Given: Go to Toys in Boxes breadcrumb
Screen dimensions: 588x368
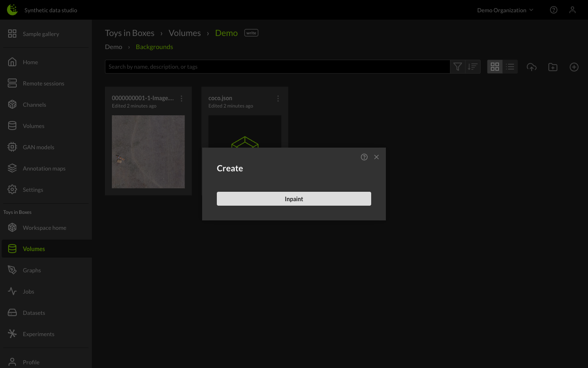Looking at the screenshot, I should (130, 33).
